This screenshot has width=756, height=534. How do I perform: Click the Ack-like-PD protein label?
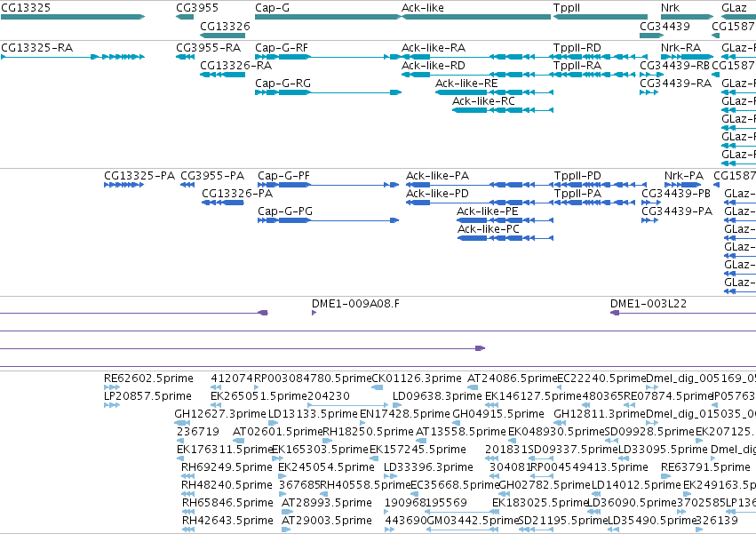pos(437,194)
